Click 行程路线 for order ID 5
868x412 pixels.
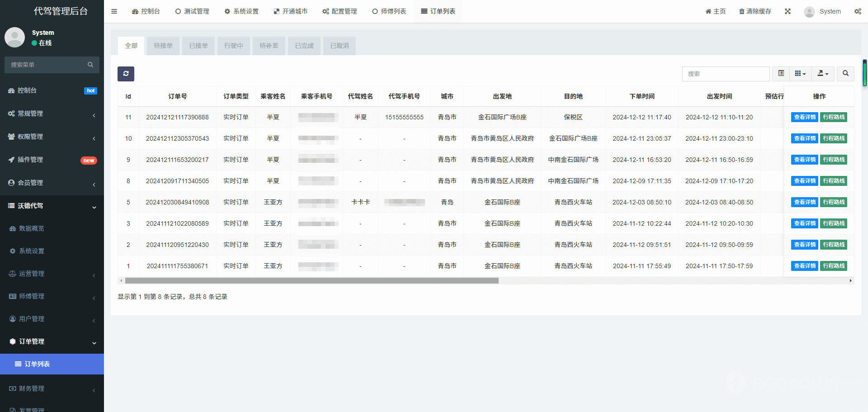pos(834,202)
